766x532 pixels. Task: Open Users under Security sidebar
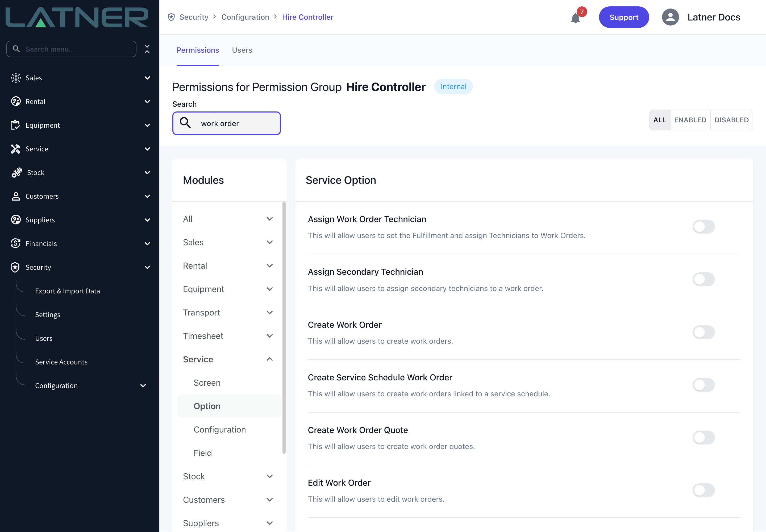[44, 338]
